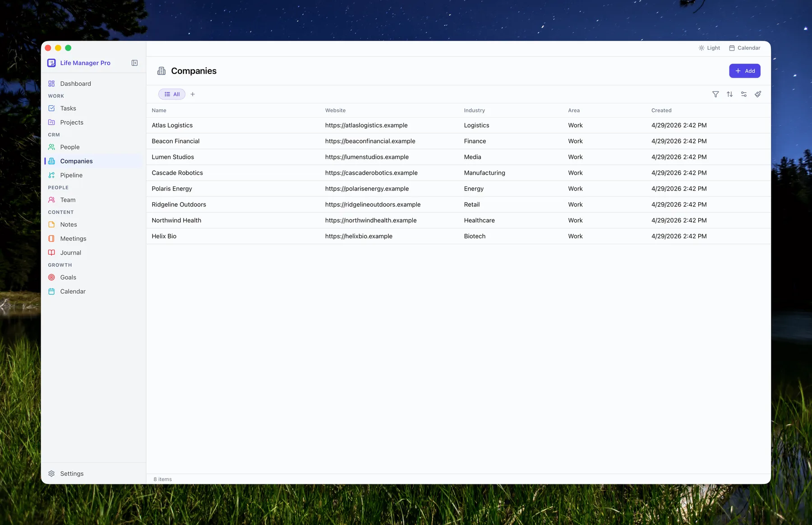Click Work area in Lumen Studios row

point(575,157)
